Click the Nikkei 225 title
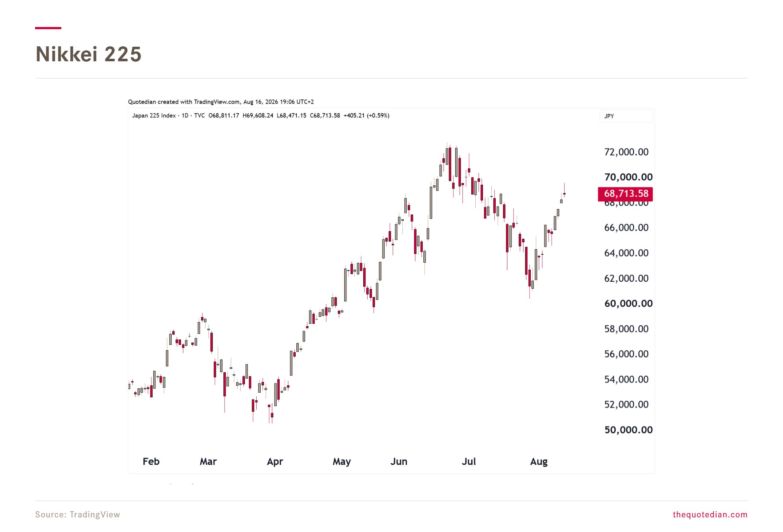 (x=88, y=54)
